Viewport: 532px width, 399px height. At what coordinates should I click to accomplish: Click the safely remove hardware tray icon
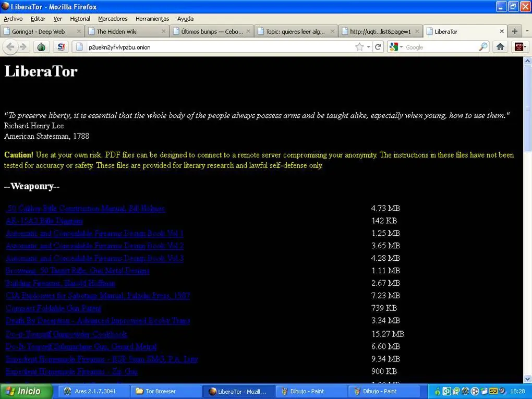click(484, 391)
